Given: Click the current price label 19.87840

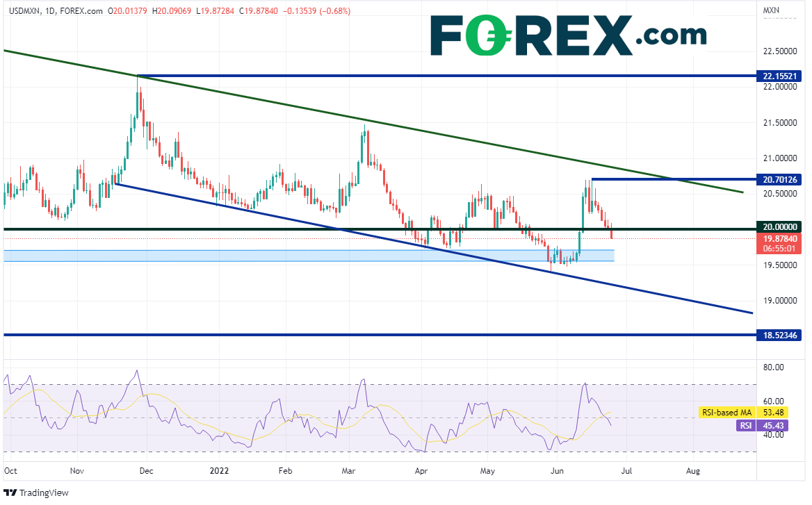Looking at the screenshot, I should pos(779,238).
